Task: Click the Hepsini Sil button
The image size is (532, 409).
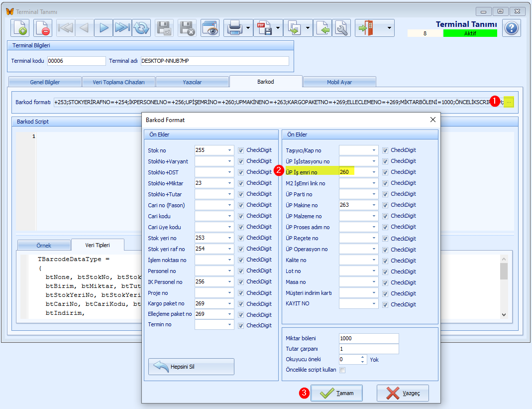Action: (191, 367)
